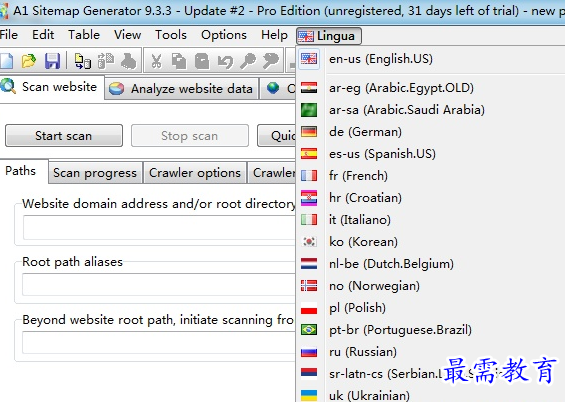The width and height of the screenshot is (565, 402).
Task: Open the Crawler options sub-tab
Action: (195, 173)
